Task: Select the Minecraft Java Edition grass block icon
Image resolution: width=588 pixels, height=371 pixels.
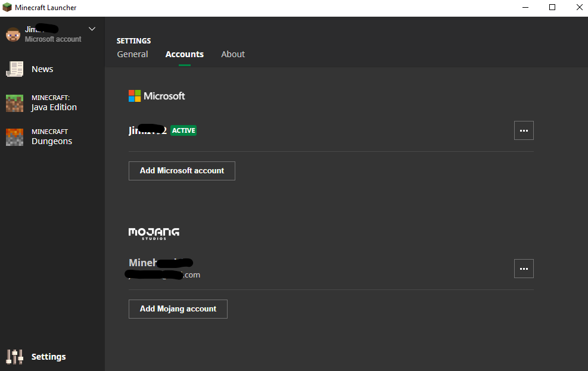Action: click(15, 103)
